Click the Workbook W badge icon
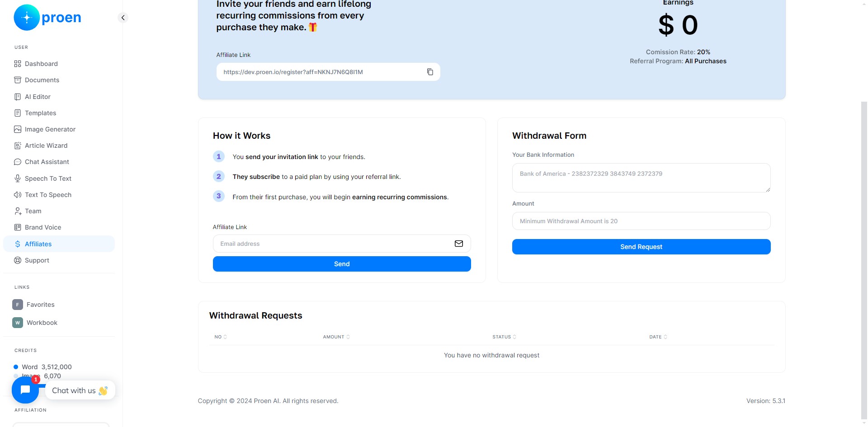The width and height of the screenshot is (868, 427). (x=18, y=323)
